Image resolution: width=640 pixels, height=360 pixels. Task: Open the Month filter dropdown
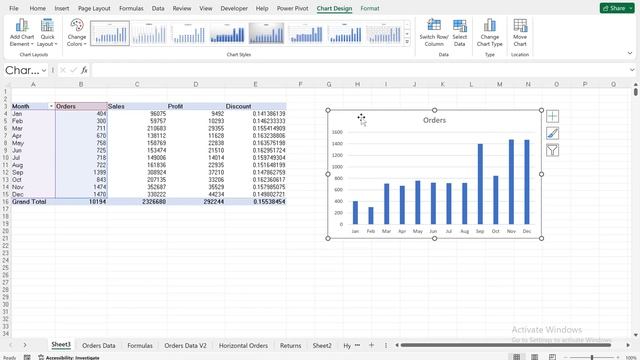pos(51,106)
